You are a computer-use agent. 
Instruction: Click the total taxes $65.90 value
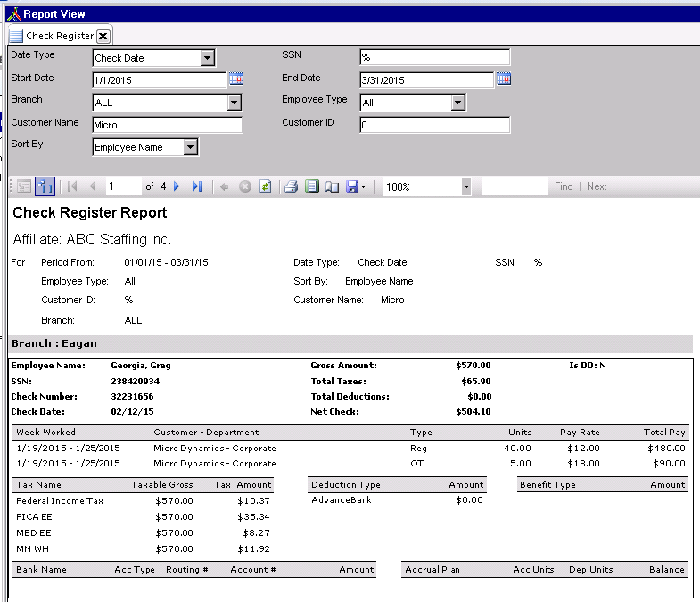(x=476, y=382)
